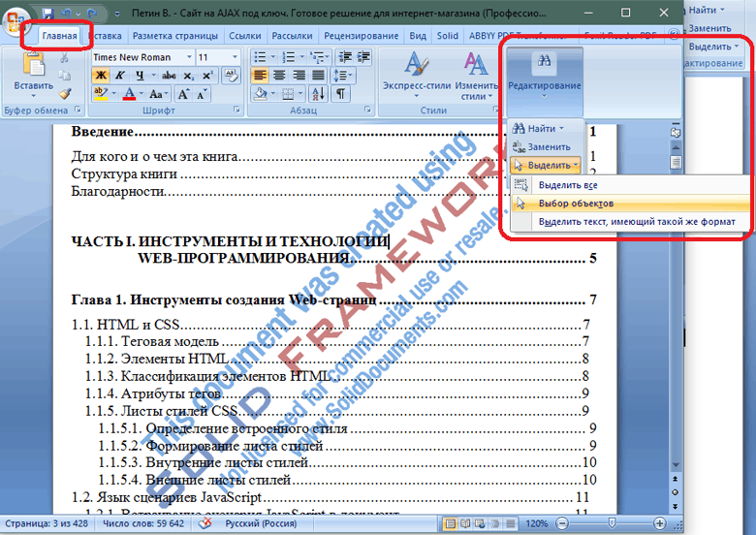756x535 pixels.
Task: Increase font size with grow A
Action: pos(184,93)
